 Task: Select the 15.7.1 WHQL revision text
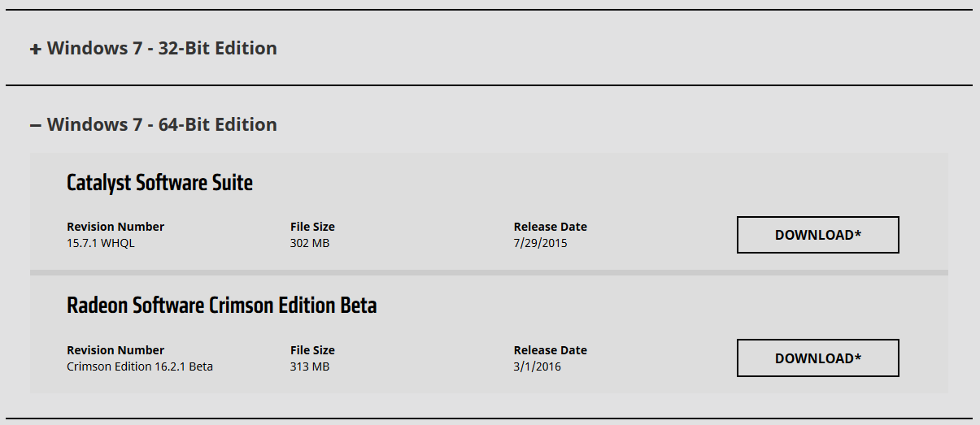(x=101, y=243)
